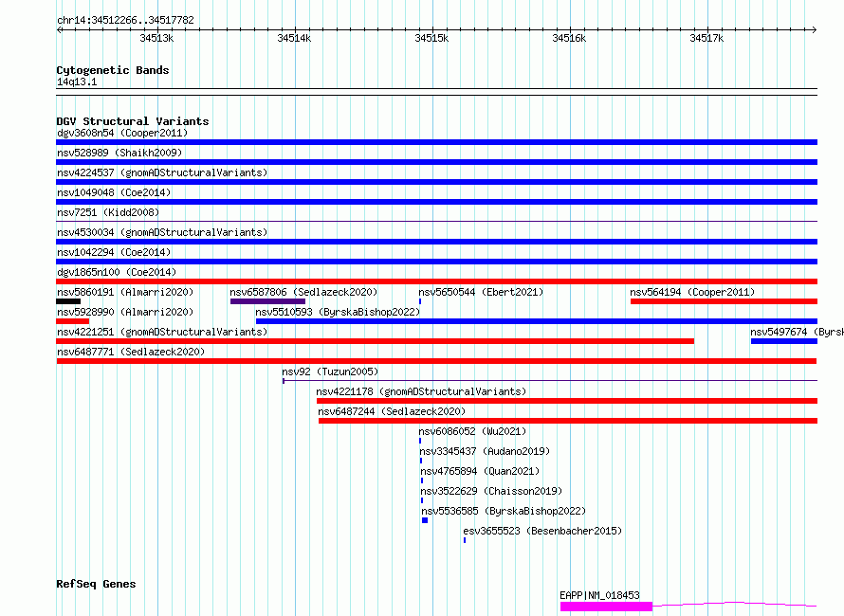
Task: Open the EAPP|NM_018453 gene label
Action: coord(599,595)
